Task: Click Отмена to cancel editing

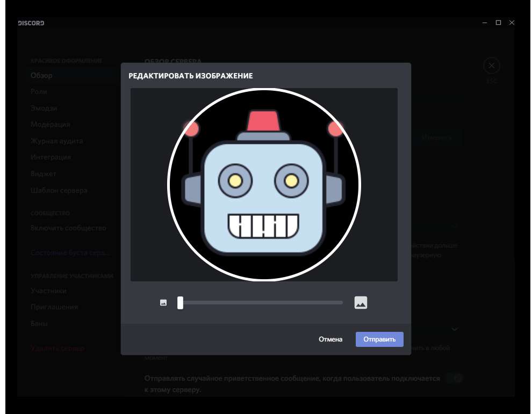Action: [330, 339]
